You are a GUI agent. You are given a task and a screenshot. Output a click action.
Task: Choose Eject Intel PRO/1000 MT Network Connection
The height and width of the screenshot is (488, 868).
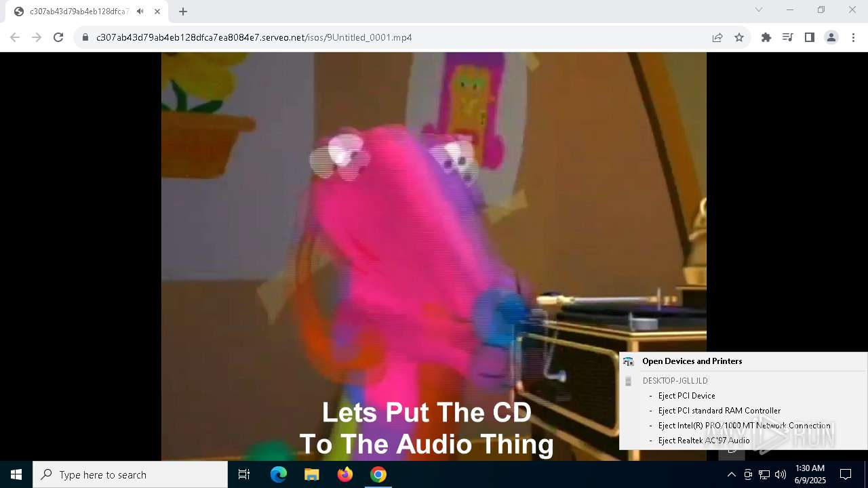click(x=744, y=426)
